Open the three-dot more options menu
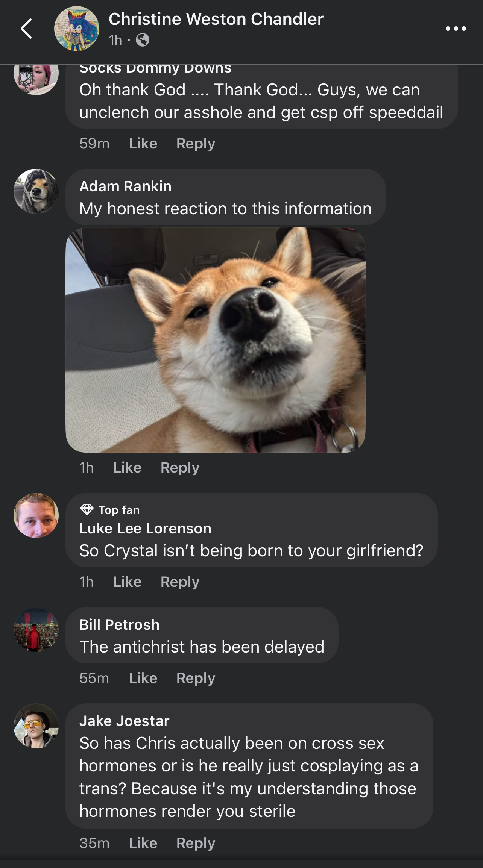Viewport: 483px width, 868px height. point(456,29)
